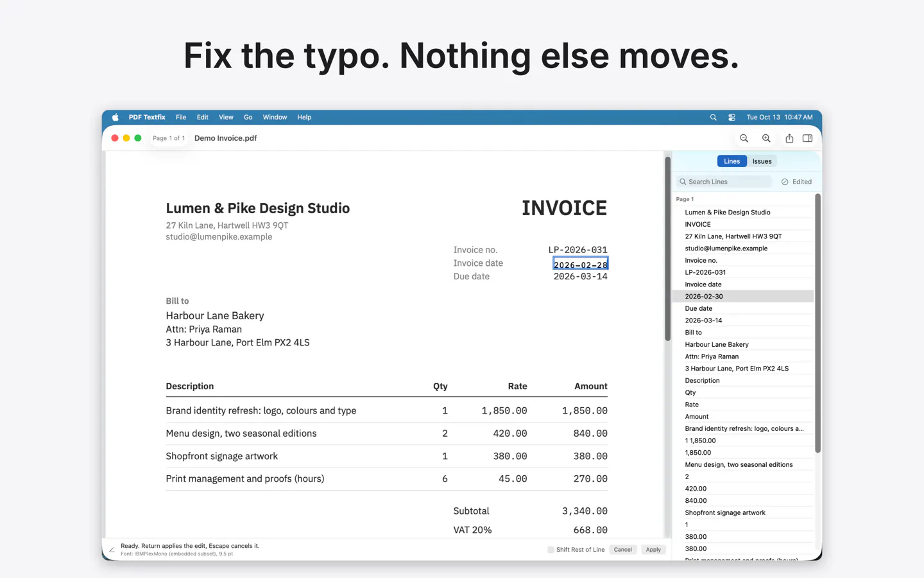The height and width of the screenshot is (578, 924).
Task: Click the clock showing Tue Oct 13
Action: click(x=780, y=118)
